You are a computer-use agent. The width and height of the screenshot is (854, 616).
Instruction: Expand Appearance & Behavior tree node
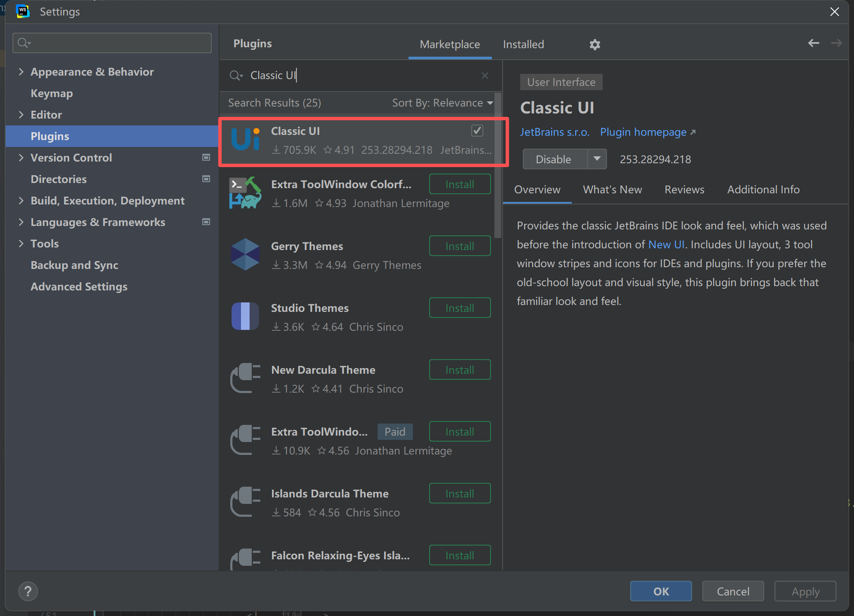21,72
